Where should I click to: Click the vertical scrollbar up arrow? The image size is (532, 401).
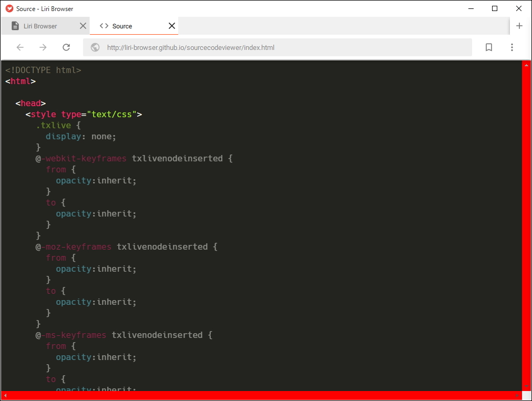tap(526, 65)
